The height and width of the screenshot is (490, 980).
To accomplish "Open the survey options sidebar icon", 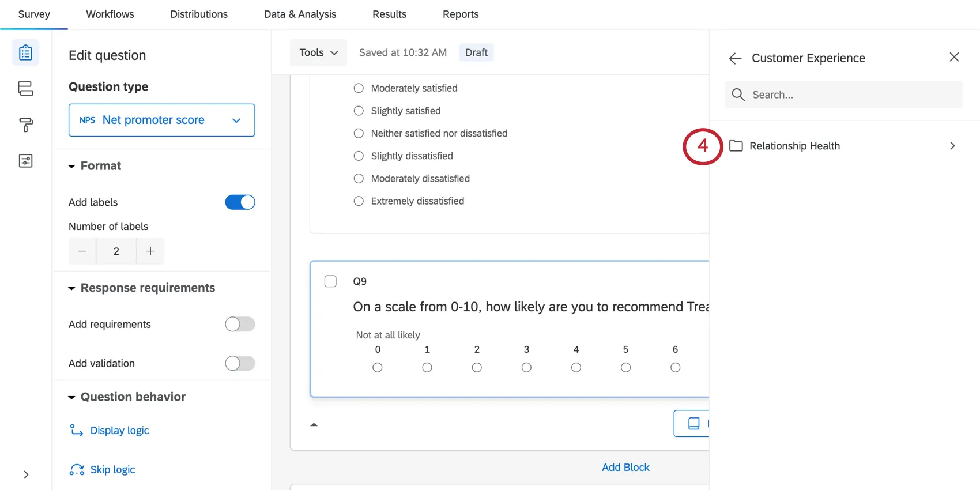I will pos(25,161).
